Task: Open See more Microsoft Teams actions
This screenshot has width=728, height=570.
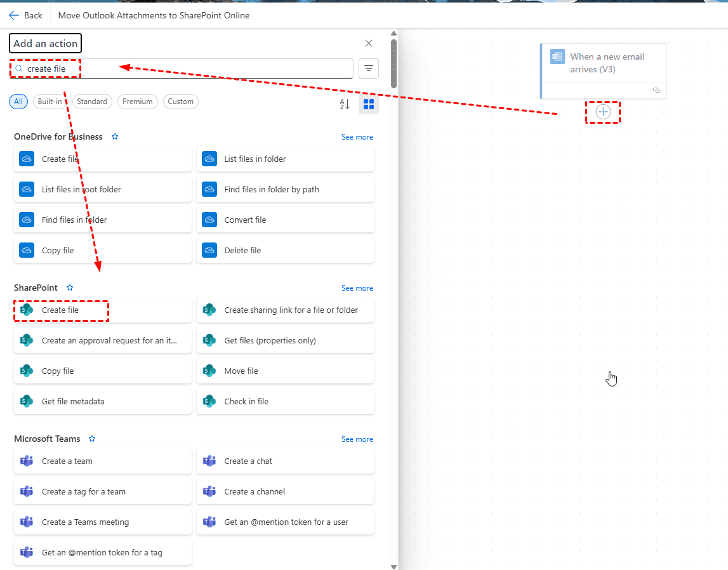Action: pos(357,439)
